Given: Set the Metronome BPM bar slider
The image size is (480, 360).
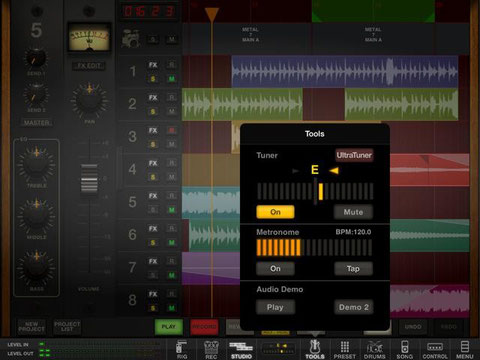Looking at the screenshot, I should (314, 248).
